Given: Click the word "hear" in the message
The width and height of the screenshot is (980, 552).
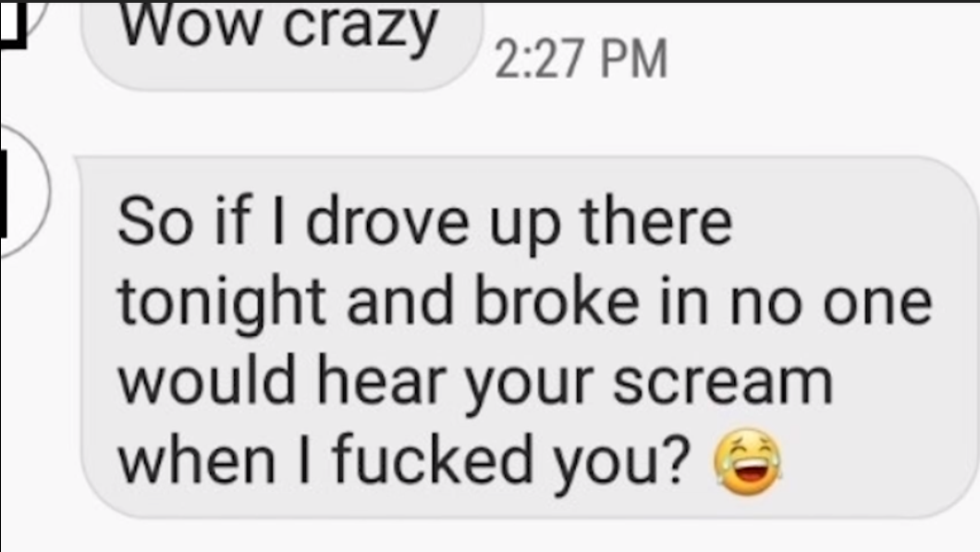Looking at the screenshot, I should pyautogui.click(x=381, y=381).
